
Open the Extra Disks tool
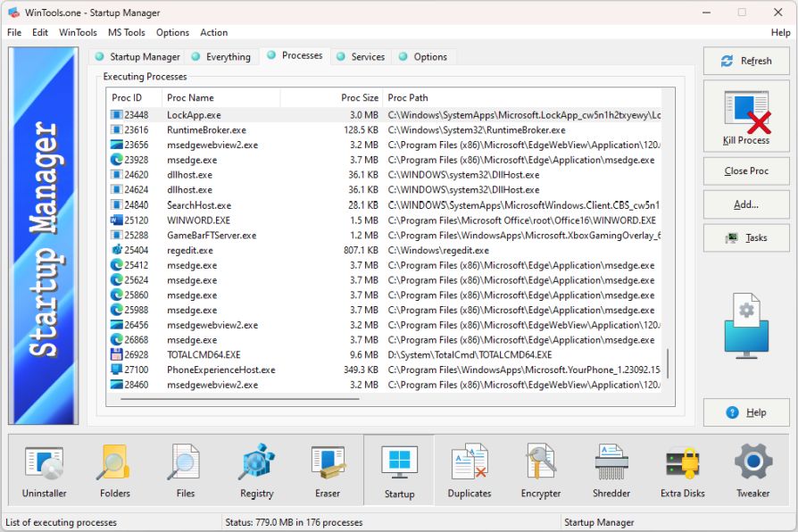pos(683,470)
